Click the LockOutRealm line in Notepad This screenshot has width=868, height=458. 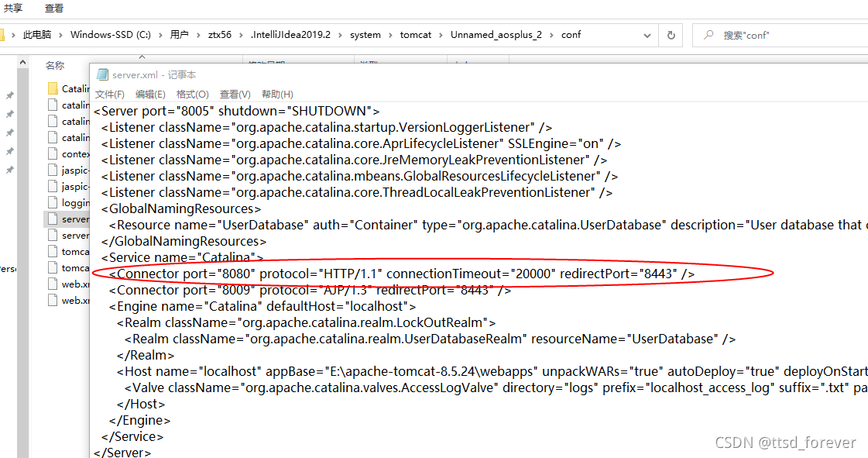(x=306, y=322)
